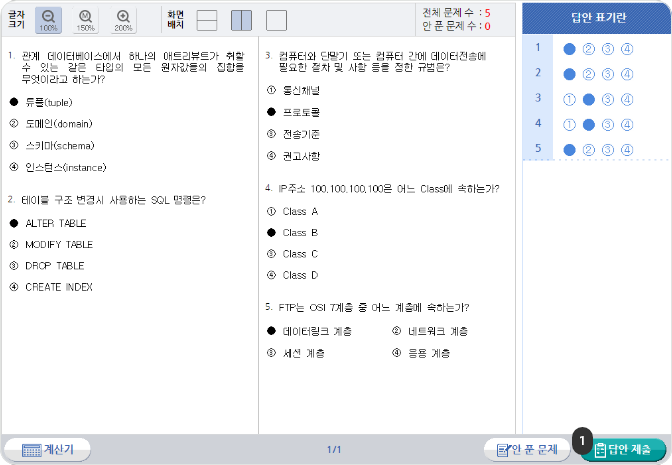
Task: Mark answer 4 for row 2 in answer sheet
Action: pyautogui.click(x=626, y=73)
